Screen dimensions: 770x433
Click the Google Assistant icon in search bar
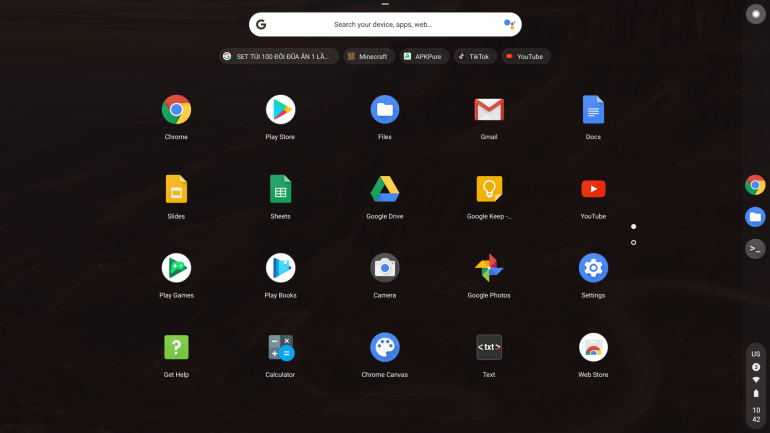(509, 24)
